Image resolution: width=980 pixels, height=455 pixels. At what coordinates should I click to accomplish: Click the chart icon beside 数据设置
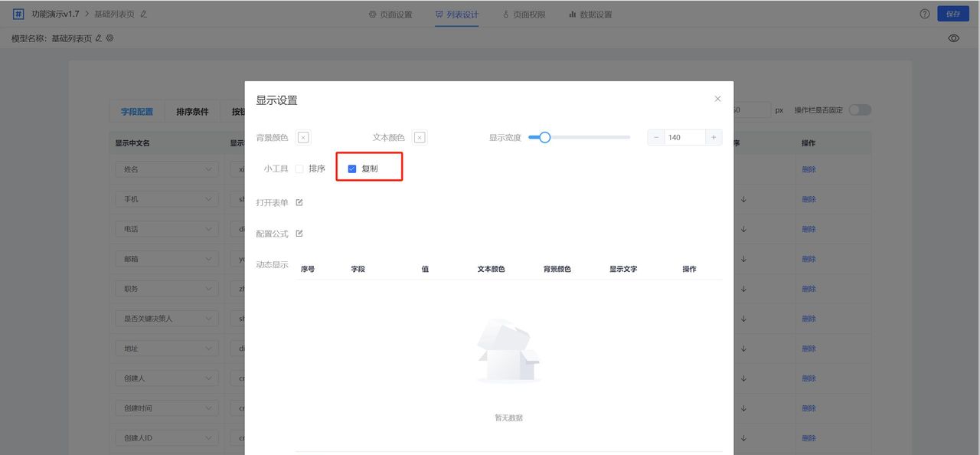point(573,13)
